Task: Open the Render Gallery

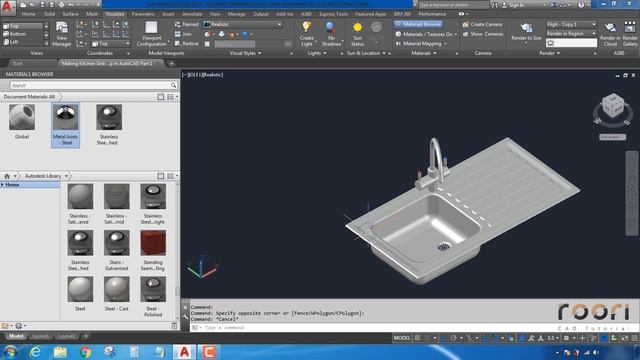Action: tap(630, 34)
